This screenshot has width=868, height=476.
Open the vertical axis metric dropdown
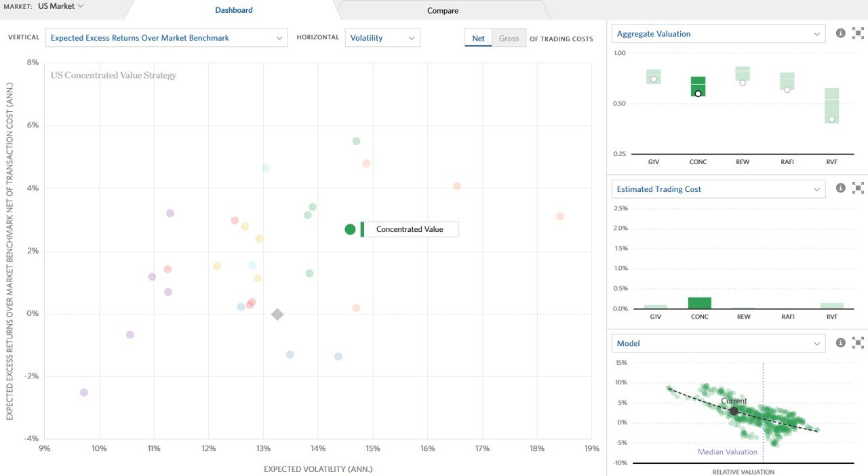click(x=167, y=38)
